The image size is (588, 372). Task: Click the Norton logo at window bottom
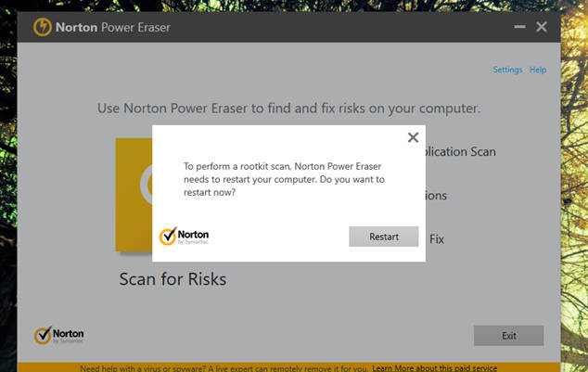pyautogui.click(x=58, y=335)
